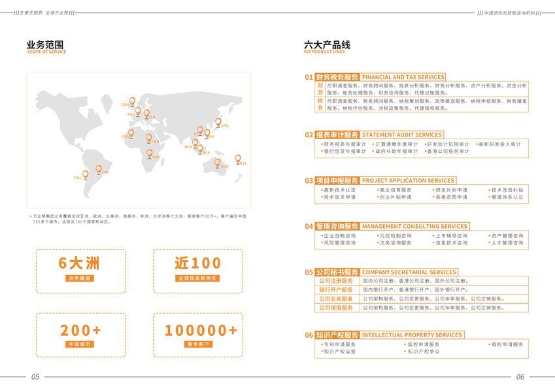Select the 生意无国界 全球万企帮 header text
This screenshot has height=392, width=555.
[44, 12]
